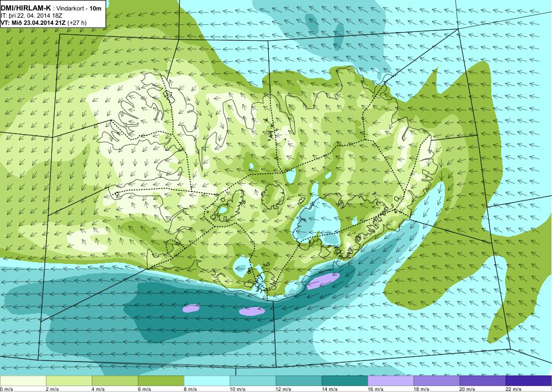
Task: Select the dark purple 20–22 m/s legend swatch
Action: coord(482,380)
